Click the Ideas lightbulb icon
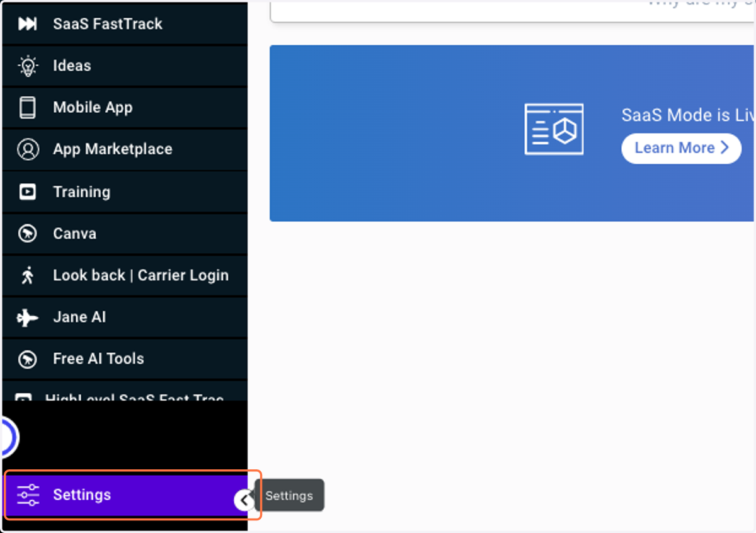The height and width of the screenshot is (533, 756). (x=27, y=66)
